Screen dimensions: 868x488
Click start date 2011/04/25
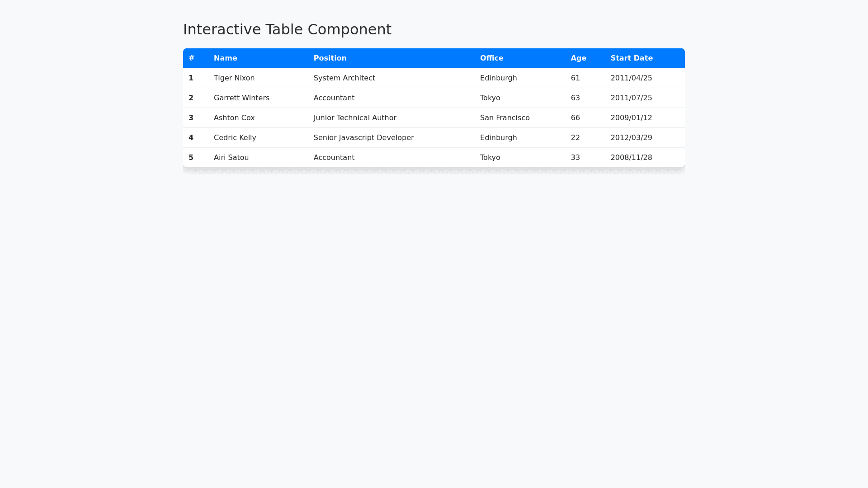[x=631, y=78]
